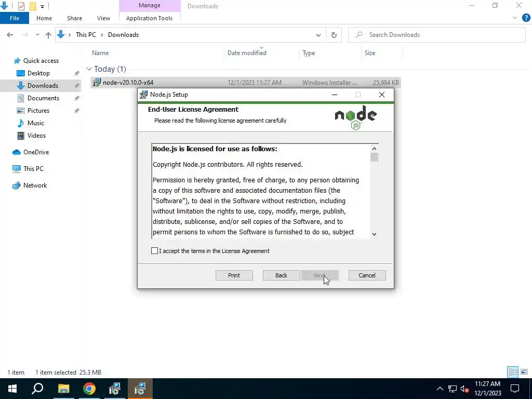
Task: Expand the ribbon with the chevron
Action: [x=515, y=18]
